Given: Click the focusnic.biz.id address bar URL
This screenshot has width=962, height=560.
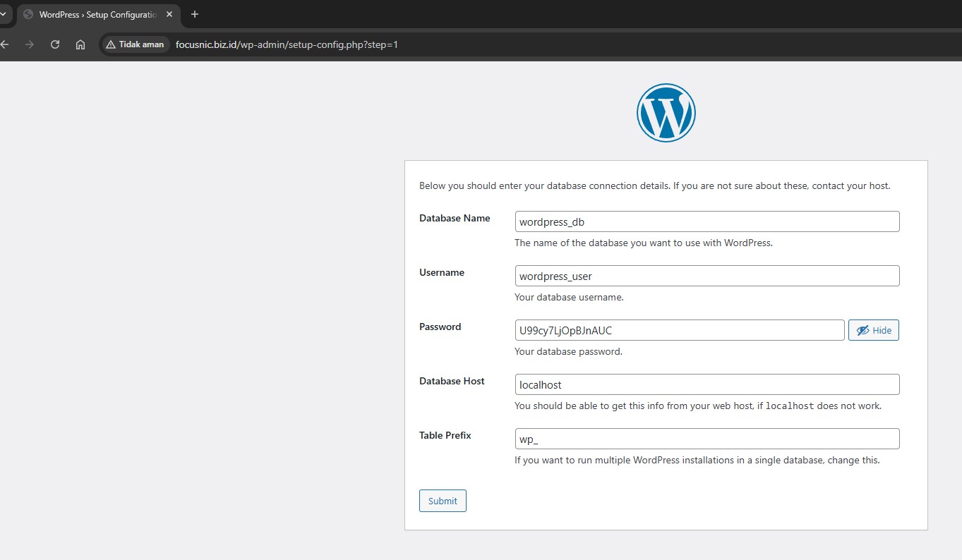Looking at the screenshot, I should coord(287,44).
